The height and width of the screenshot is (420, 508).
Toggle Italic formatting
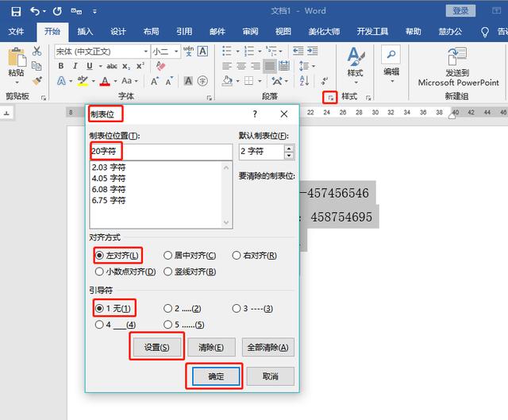pos(75,66)
